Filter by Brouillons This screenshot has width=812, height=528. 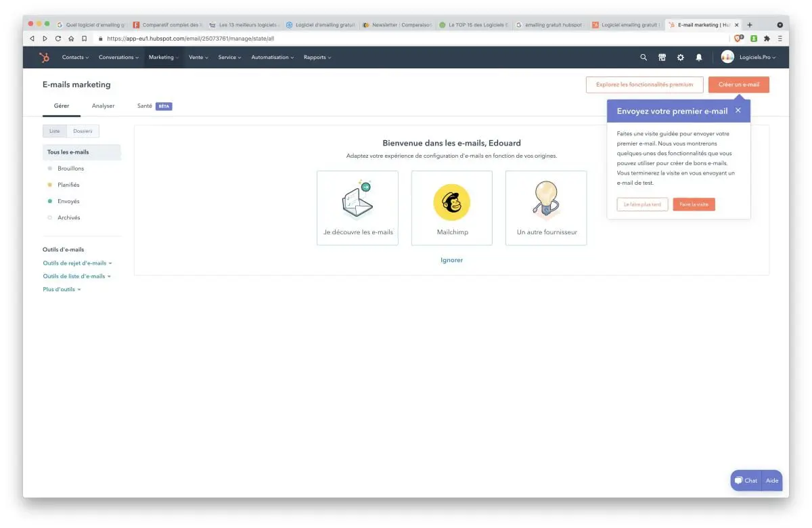point(71,169)
